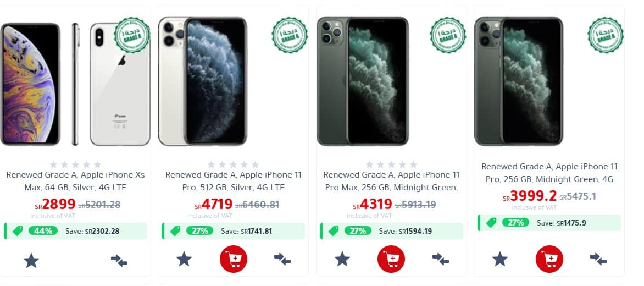Image resolution: width=644 pixels, height=286 pixels.
Task: Click the iPhone Xs Max product image
Action: click(76, 84)
